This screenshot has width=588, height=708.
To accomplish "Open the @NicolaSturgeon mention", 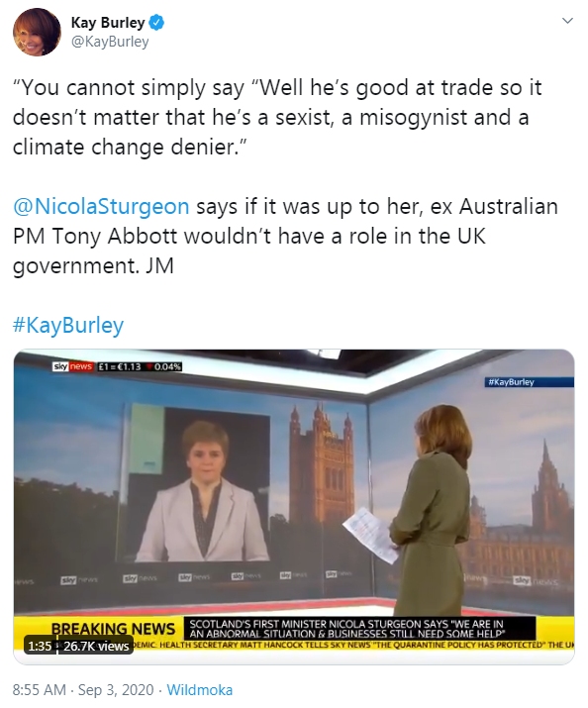I will tap(101, 206).
